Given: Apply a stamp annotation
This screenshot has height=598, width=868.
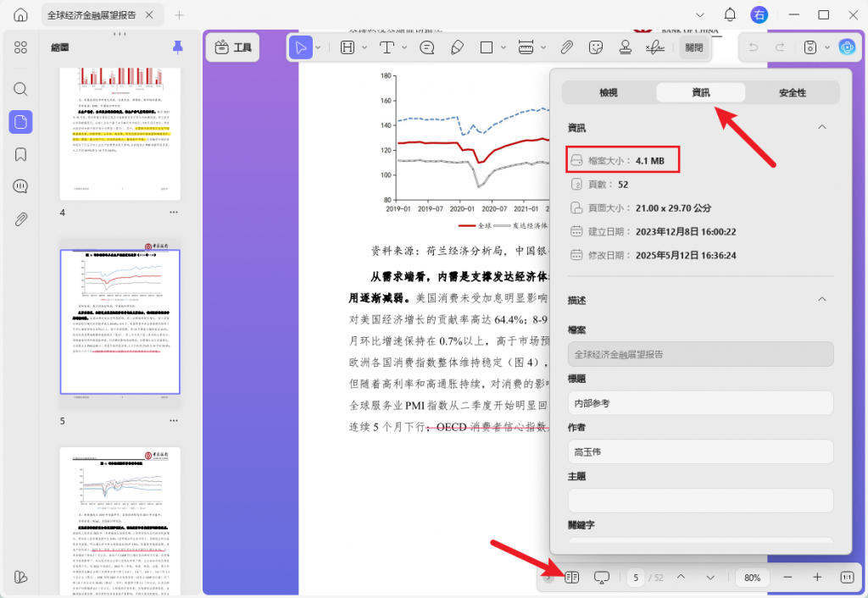Looking at the screenshot, I should coord(625,47).
